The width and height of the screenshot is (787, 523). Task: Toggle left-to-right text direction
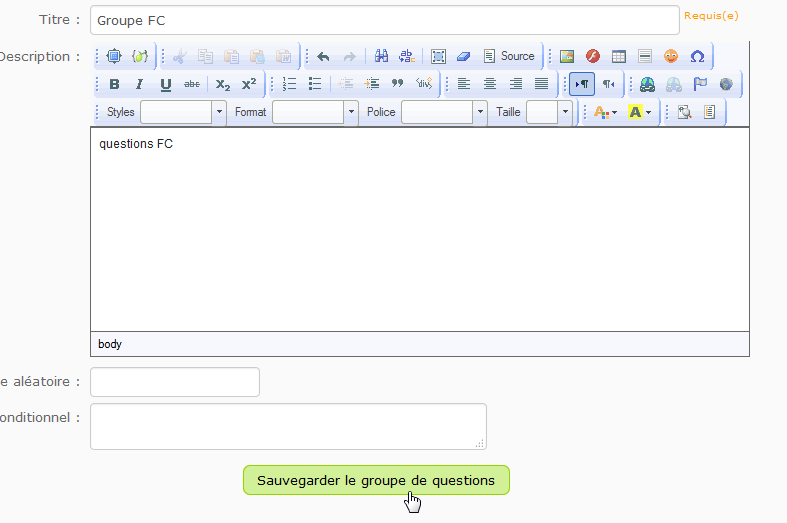coord(581,84)
